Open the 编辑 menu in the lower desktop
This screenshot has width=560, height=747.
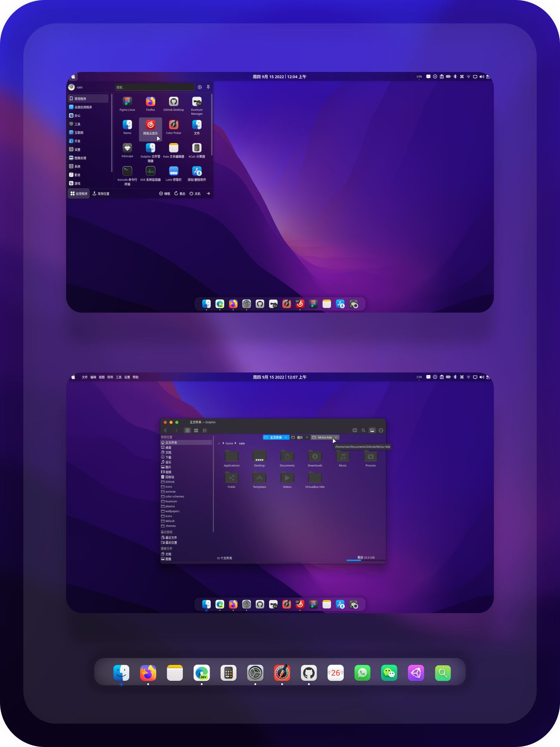pyautogui.click(x=93, y=377)
